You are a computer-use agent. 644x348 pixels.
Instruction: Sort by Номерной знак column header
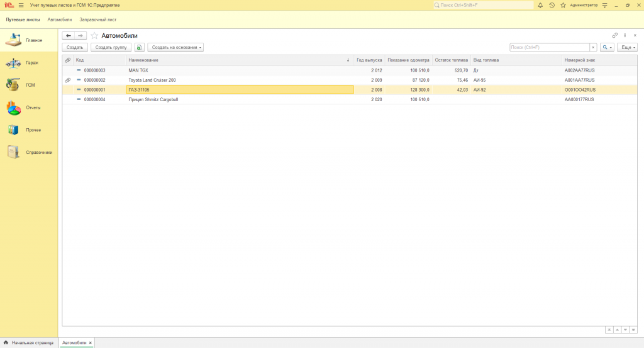599,60
